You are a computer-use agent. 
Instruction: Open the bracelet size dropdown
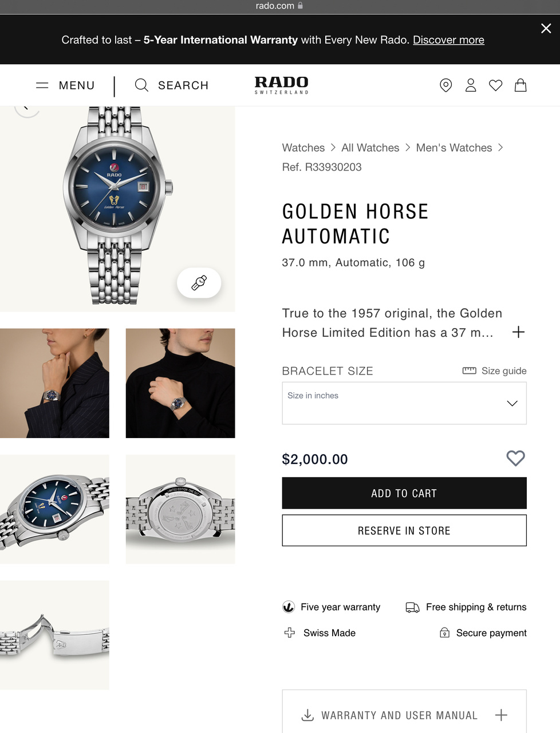(404, 403)
